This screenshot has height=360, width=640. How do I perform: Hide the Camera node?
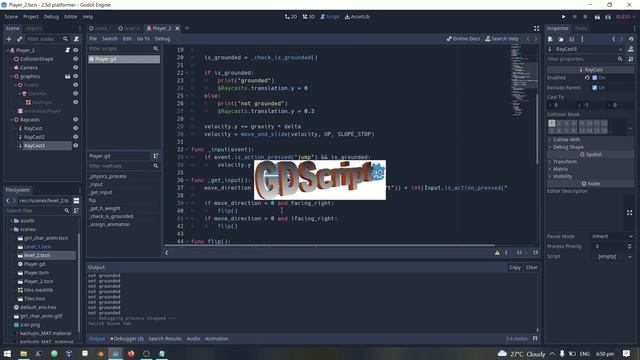pyautogui.click(x=76, y=68)
